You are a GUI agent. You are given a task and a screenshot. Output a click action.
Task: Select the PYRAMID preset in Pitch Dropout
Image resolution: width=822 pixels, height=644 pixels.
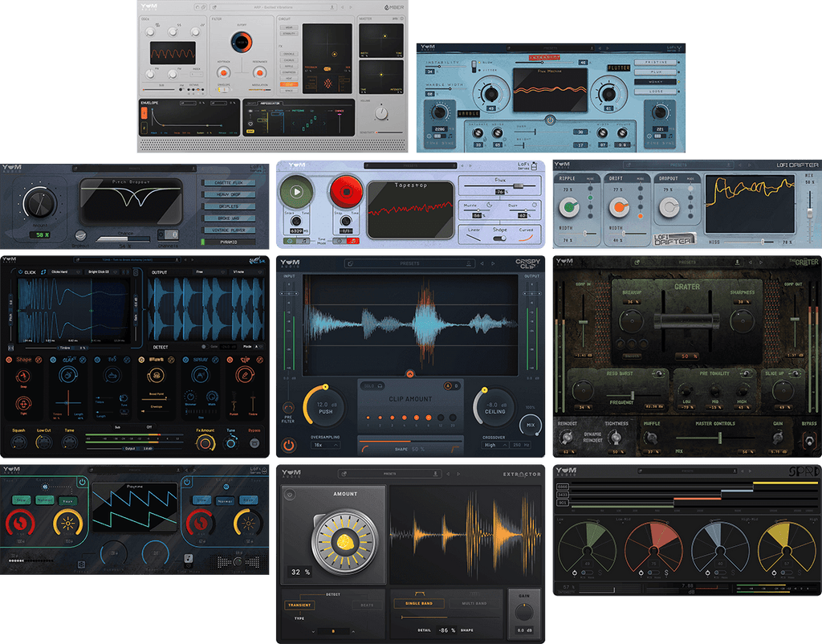(229, 243)
